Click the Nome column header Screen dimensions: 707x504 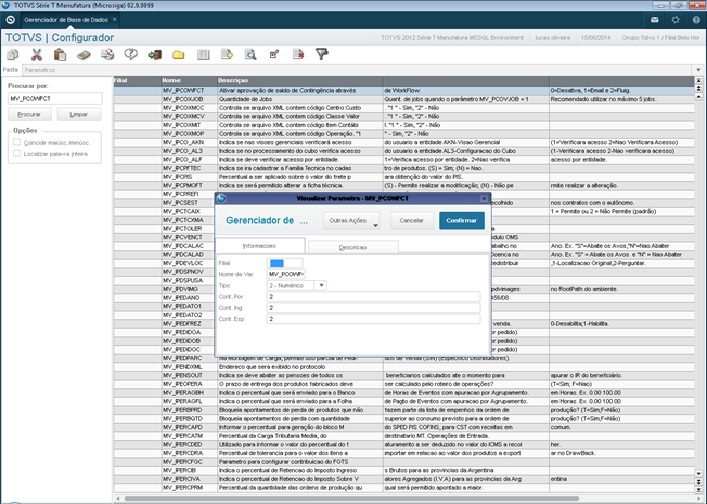[x=189, y=80]
